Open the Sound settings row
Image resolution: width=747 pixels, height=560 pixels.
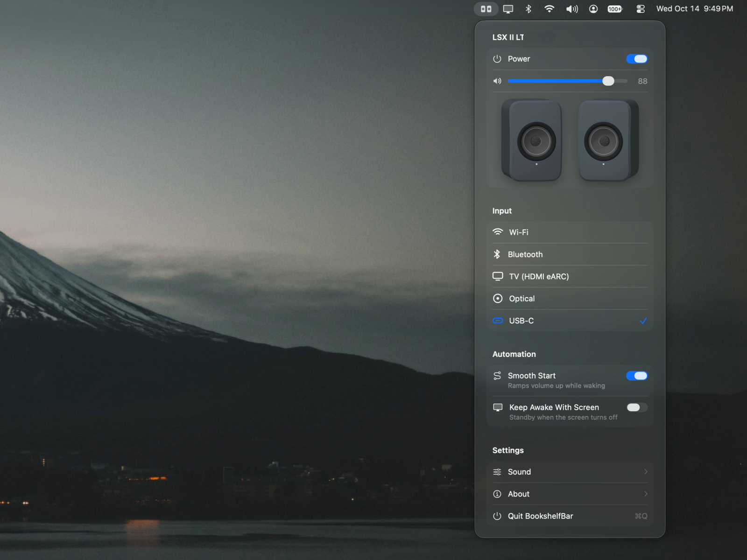570,472
